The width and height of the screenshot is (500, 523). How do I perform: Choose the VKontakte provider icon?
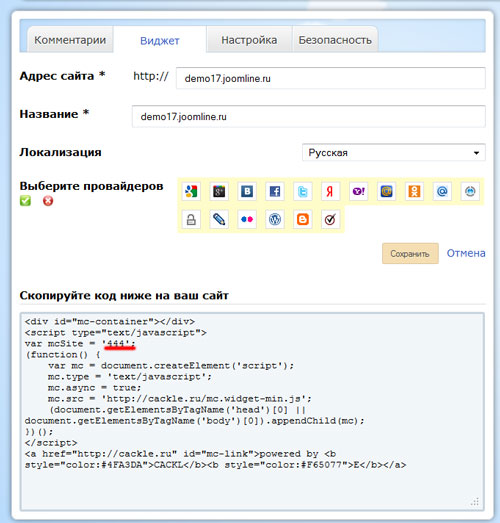(247, 191)
